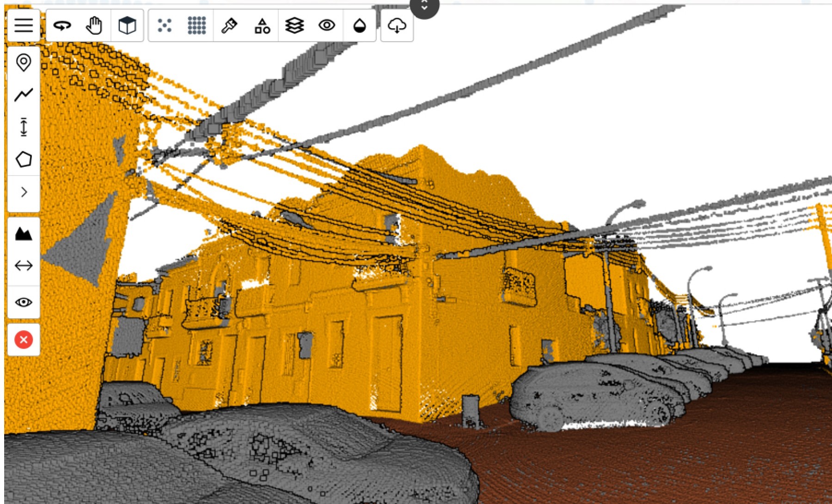Choose the sparse scattered points display
Image resolution: width=832 pixels, height=504 pixels.
(165, 25)
